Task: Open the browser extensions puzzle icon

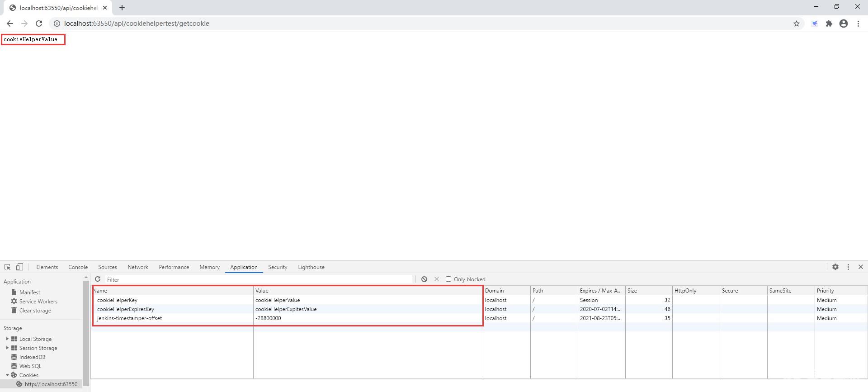Action: pos(829,24)
